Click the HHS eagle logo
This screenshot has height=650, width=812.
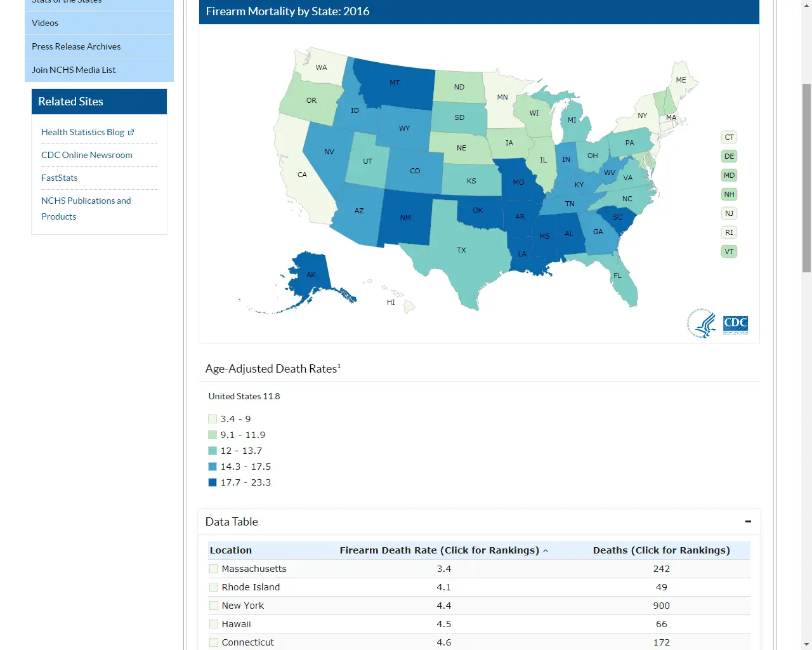[x=702, y=324]
